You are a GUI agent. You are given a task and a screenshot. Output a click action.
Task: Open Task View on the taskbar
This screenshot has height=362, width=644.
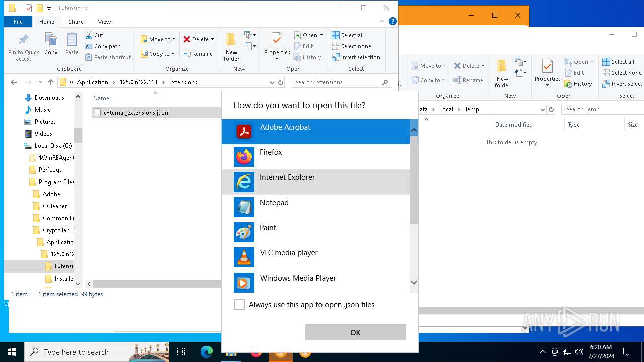[x=181, y=352]
